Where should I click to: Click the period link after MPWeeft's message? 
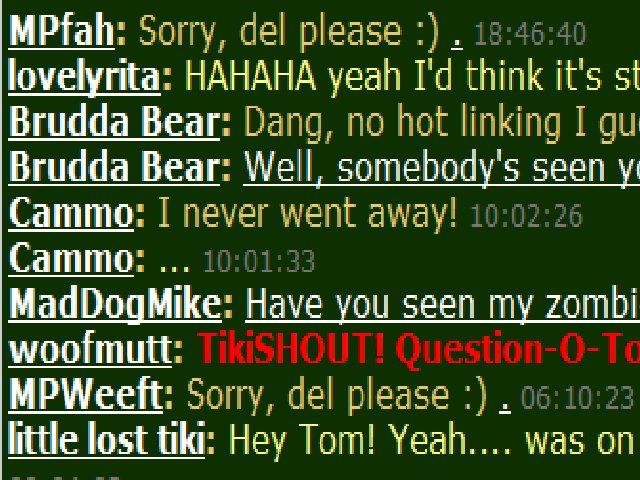pos(505,405)
